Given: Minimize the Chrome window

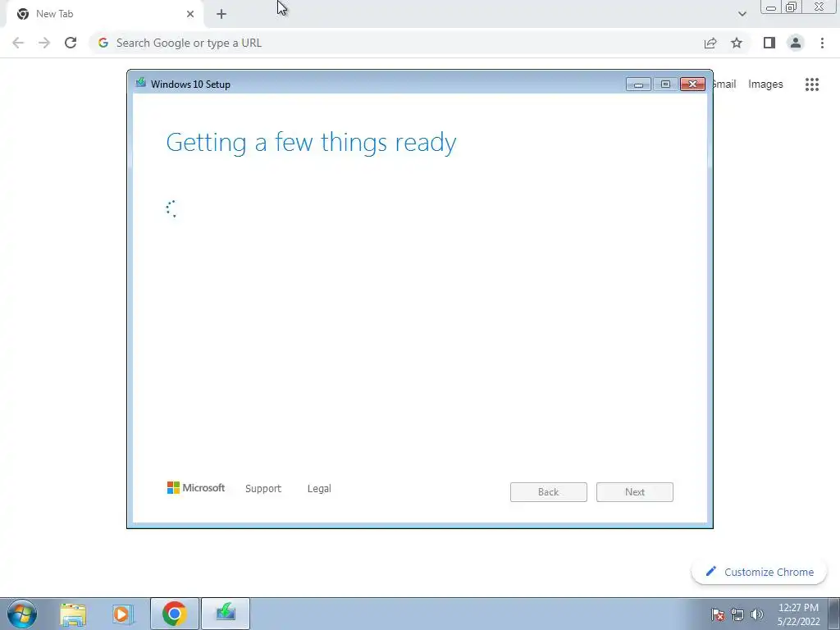Looking at the screenshot, I should pyautogui.click(x=771, y=7).
